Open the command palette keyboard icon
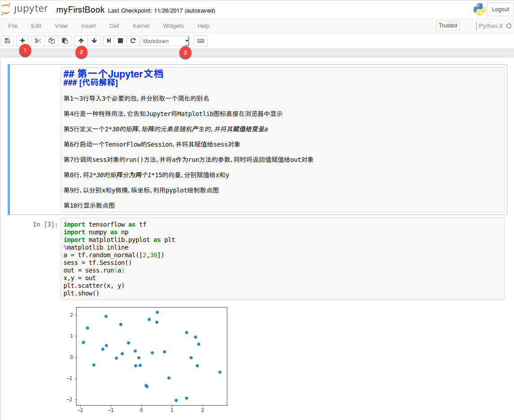This screenshot has height=420, width=514. tap(200, 41)
